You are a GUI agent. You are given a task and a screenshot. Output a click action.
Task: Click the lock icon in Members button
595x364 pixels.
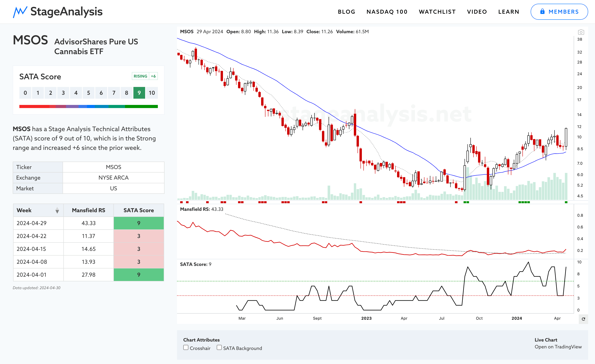coord(542,11)
